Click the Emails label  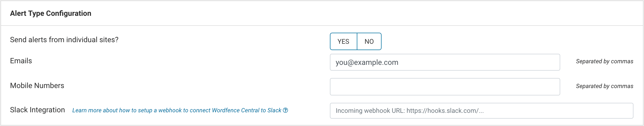click(x=21, y=61)
